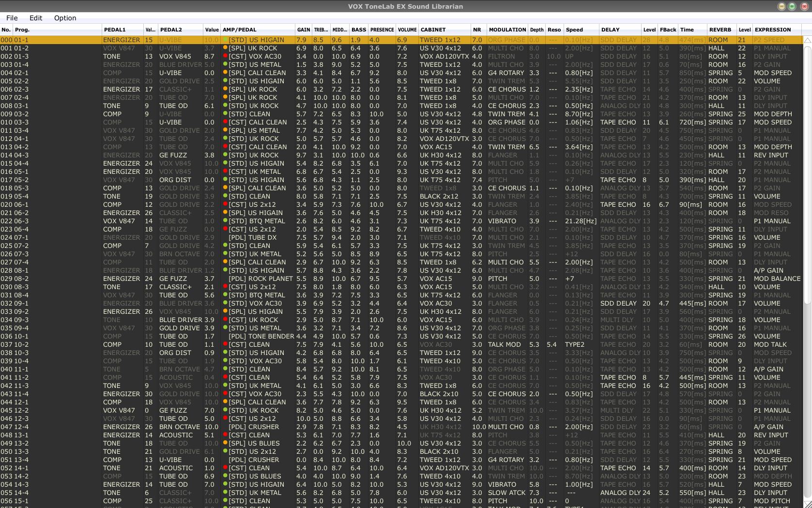Select program row 025 07-2
The height and width of the screenshot is (508, 812).
pyautogui.click(x=401, y=246)
